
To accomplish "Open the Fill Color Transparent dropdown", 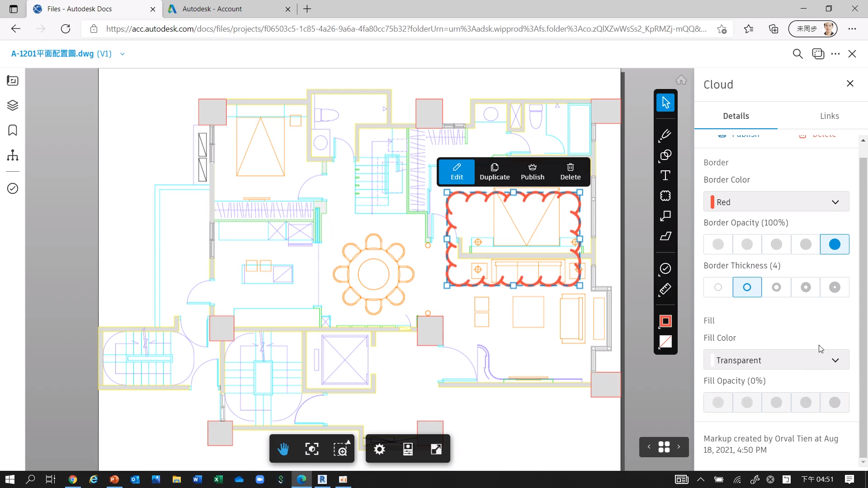I will click(776, 360).
